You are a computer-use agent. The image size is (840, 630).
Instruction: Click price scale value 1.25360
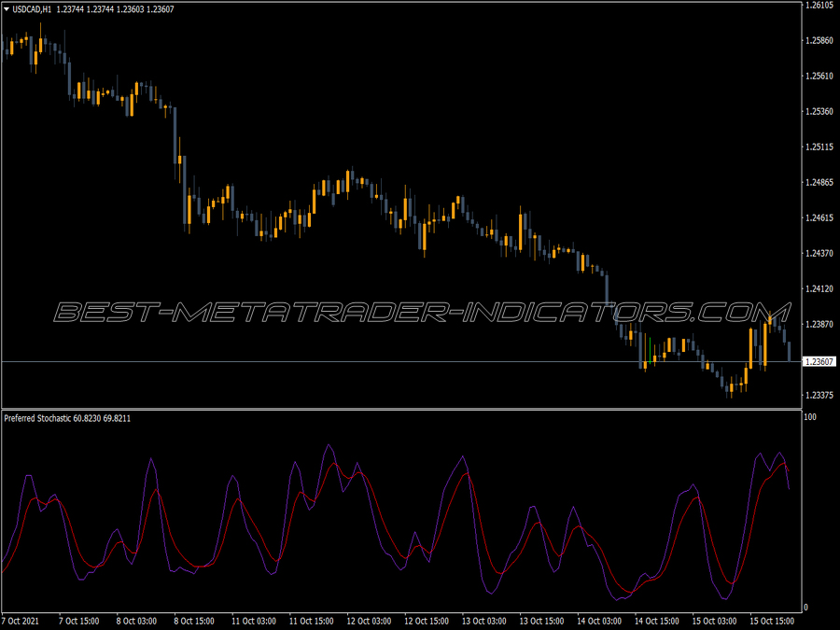(819, 111)
